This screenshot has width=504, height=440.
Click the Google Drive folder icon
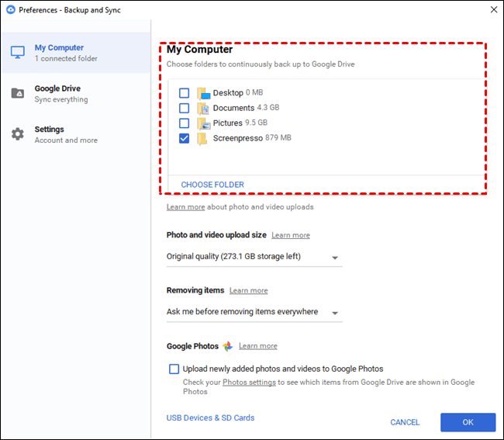pyautogui.click(x=17, y=94)
